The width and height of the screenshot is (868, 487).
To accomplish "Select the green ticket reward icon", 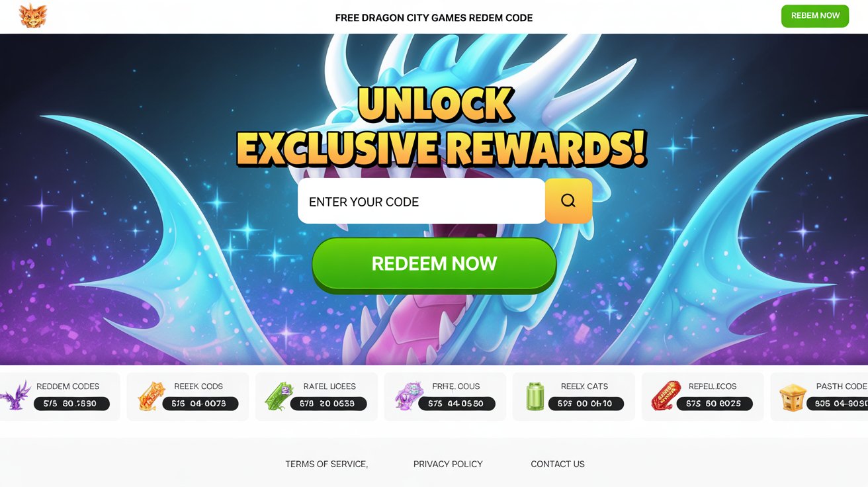I will pos(277,396).
